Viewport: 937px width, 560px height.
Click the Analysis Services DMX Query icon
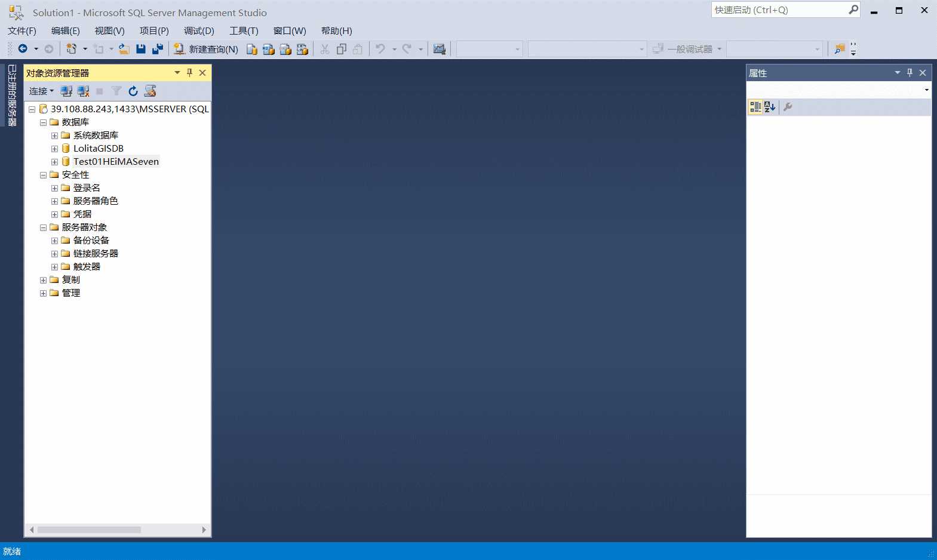[285, 49]
